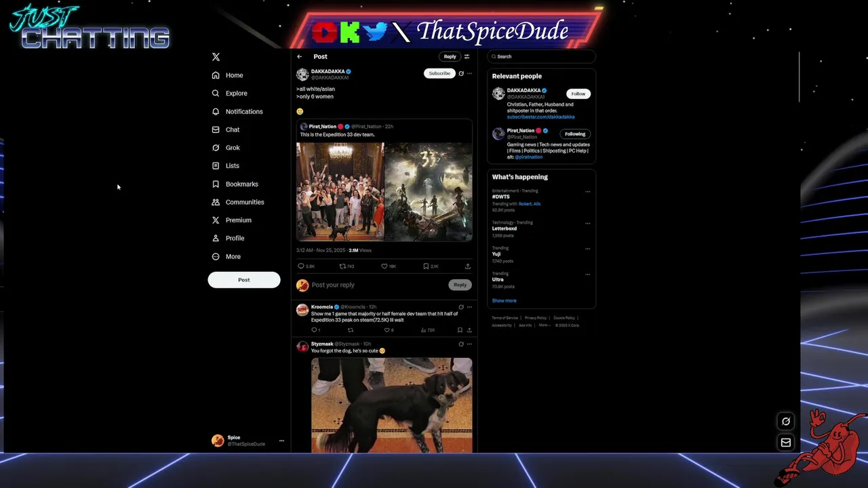Screen dimensions: 868x488
Task: Open Lists in sidebar
Action: (226, 166)
